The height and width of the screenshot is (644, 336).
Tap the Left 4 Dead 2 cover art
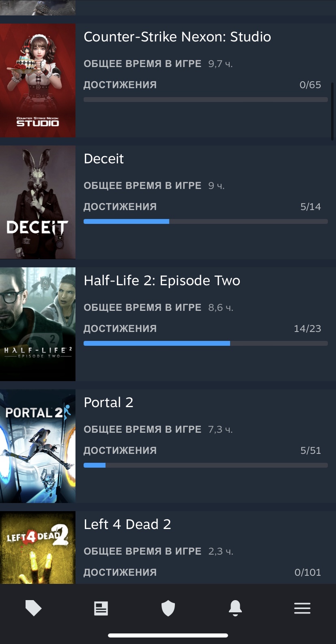click(x=38, y=548)
